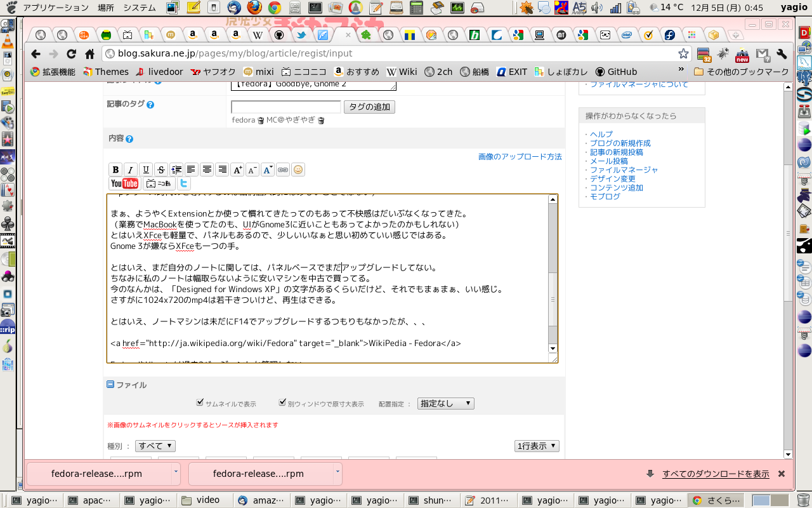Click inside the article tag input field
Screen dimensions: 812x508
[x=285, y=107]
